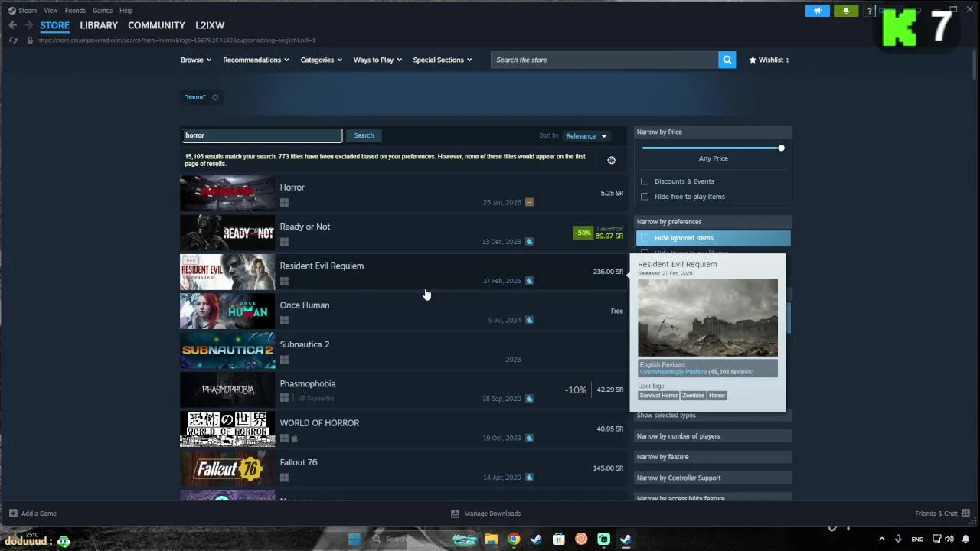The width and height of the screenshot is (980, 551).
Task: Open the Sort by Relevance dropdown
Action: point(586,136)
